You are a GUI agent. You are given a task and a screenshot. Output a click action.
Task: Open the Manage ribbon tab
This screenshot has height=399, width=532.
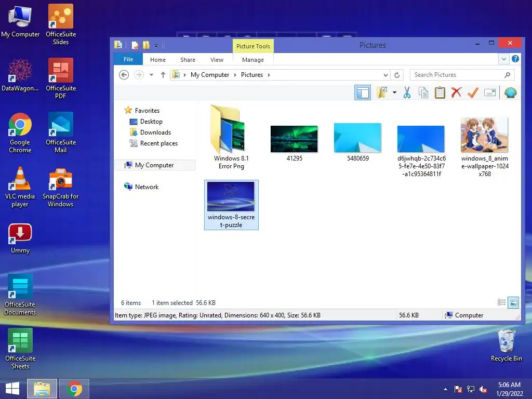pos(253,60)
